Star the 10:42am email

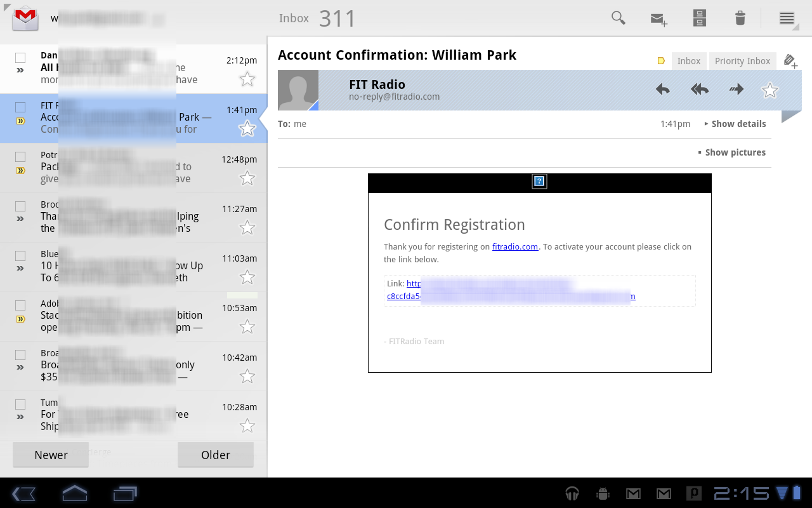tap(247, 376)
